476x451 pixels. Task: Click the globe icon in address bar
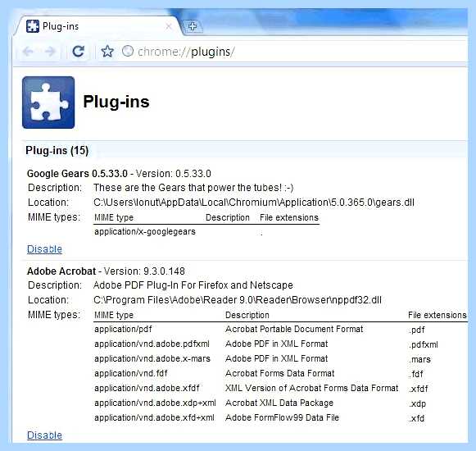click(128, 51)
